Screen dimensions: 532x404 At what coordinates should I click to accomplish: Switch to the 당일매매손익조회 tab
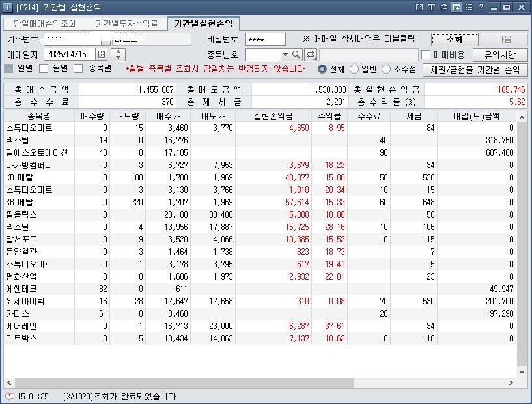[x=45, y=23]
